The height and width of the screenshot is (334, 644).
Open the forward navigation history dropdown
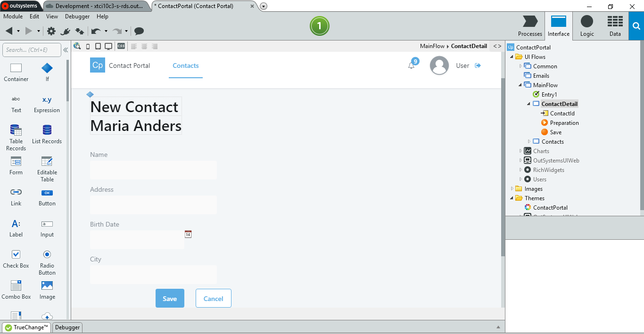pos(39,31)
